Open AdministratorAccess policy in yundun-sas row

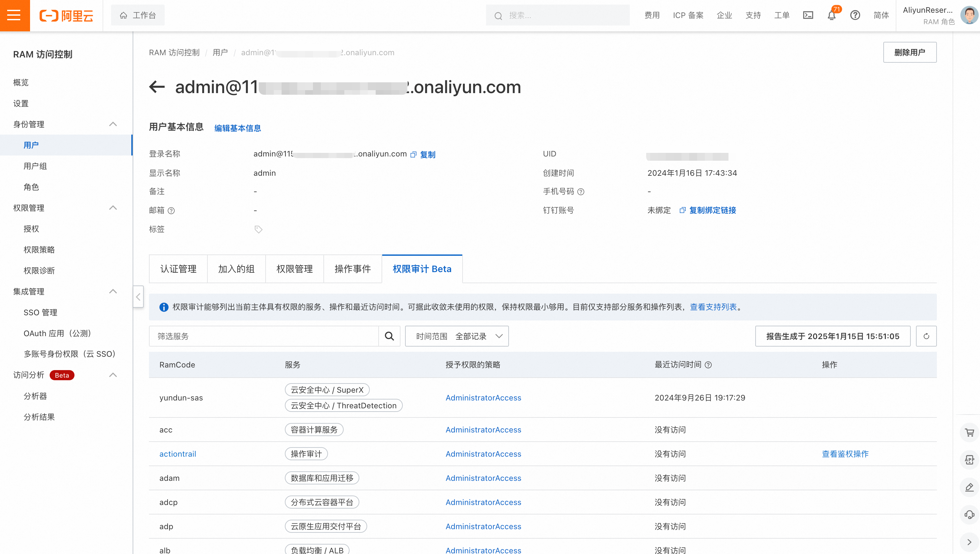[x=483, y=398]
